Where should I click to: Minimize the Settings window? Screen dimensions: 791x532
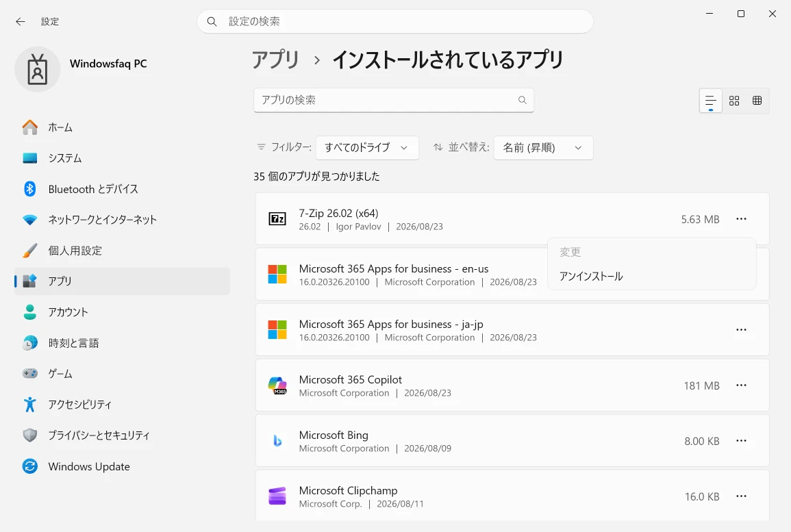tap(710, 14)
